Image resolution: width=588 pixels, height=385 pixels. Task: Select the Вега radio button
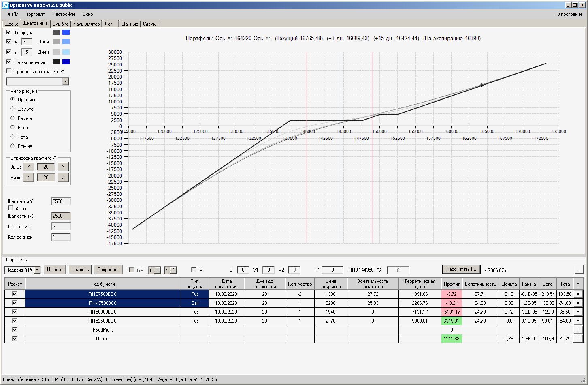tap(13, 127)
